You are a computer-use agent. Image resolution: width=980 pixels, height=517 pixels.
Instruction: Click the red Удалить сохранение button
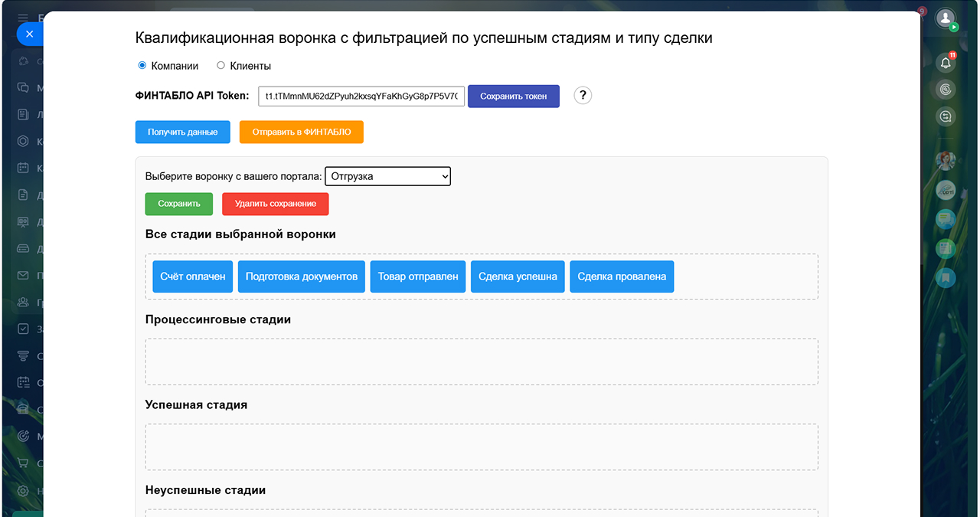pyautogui.click(x=275, y=204)
